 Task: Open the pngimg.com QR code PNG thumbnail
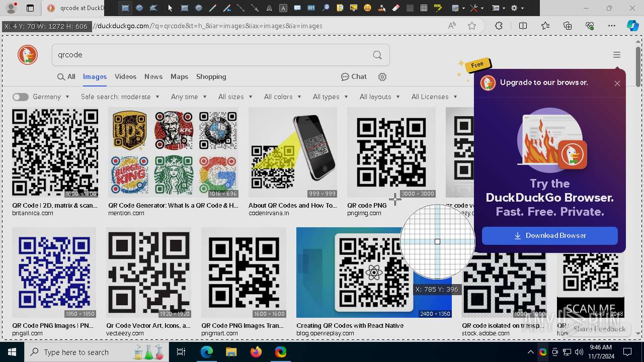pos(391,152)
